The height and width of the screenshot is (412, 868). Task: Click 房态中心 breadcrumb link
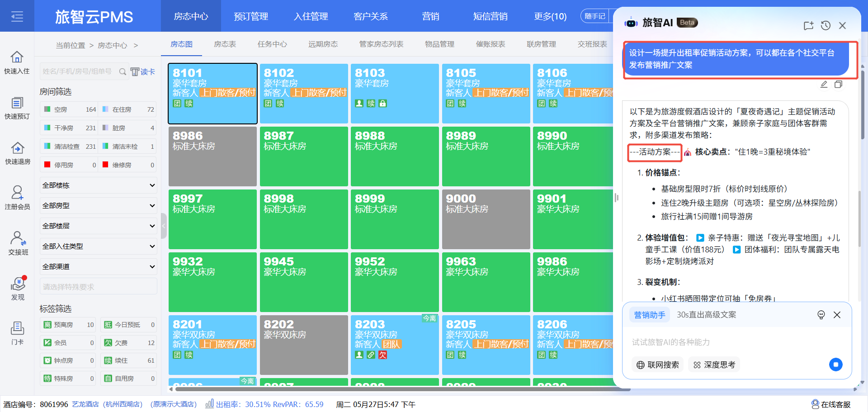(x=113, y=45)
